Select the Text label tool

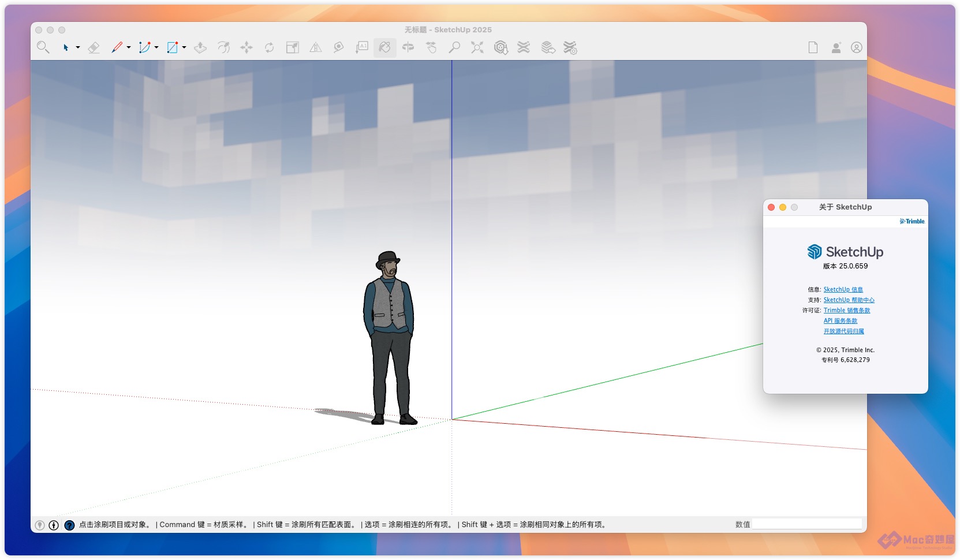coord(362,47)
